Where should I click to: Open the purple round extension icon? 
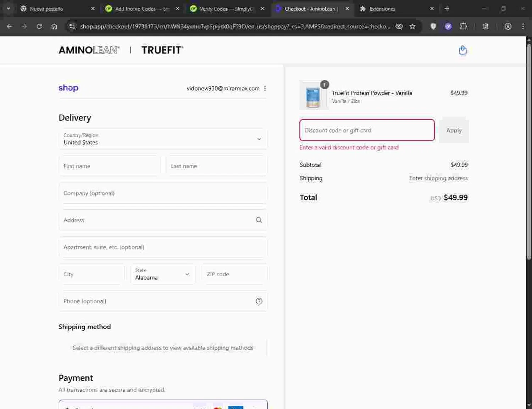pos(448,26)
